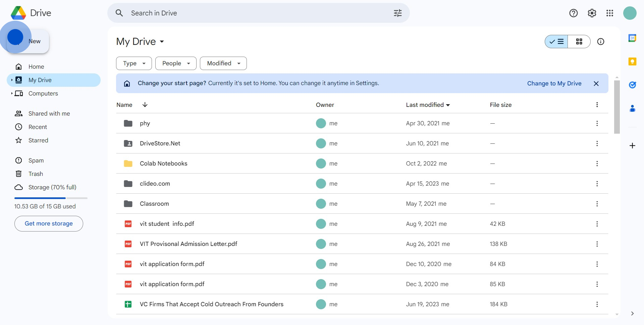This screenshot has width=644, height=325.
Task: Click the Google Drive logo
Action: (18, 13)
